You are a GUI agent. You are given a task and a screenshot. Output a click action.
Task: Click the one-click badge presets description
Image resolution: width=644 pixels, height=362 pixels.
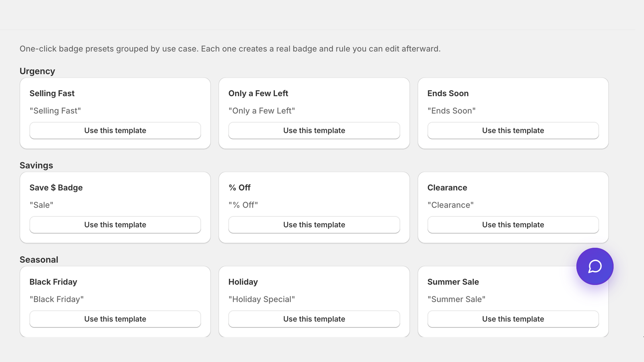[x=230, y=49]
